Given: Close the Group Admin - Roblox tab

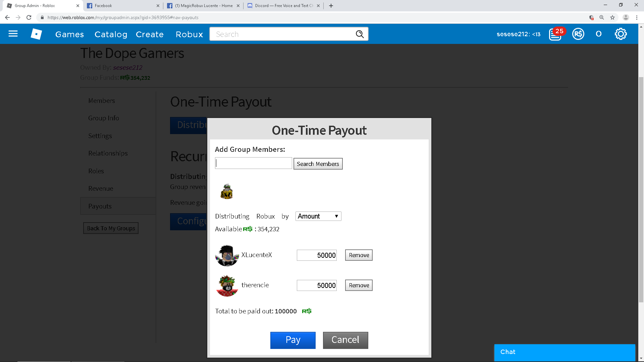Looking at the screenshot, I should pyautogui.click(x=78, y=6).
